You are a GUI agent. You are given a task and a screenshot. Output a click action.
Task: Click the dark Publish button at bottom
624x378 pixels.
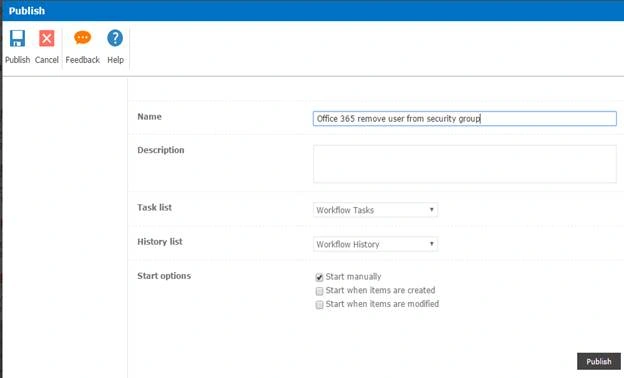599,361
